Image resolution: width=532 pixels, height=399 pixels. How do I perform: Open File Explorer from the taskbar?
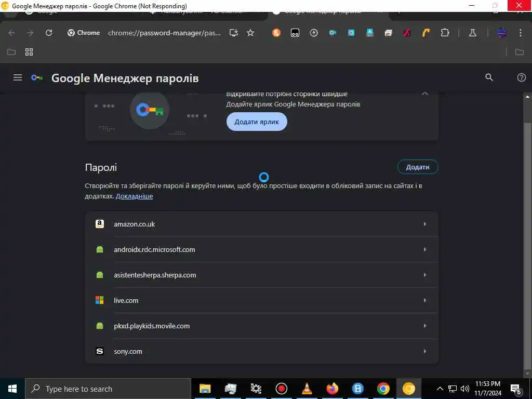tap(205, 389)
